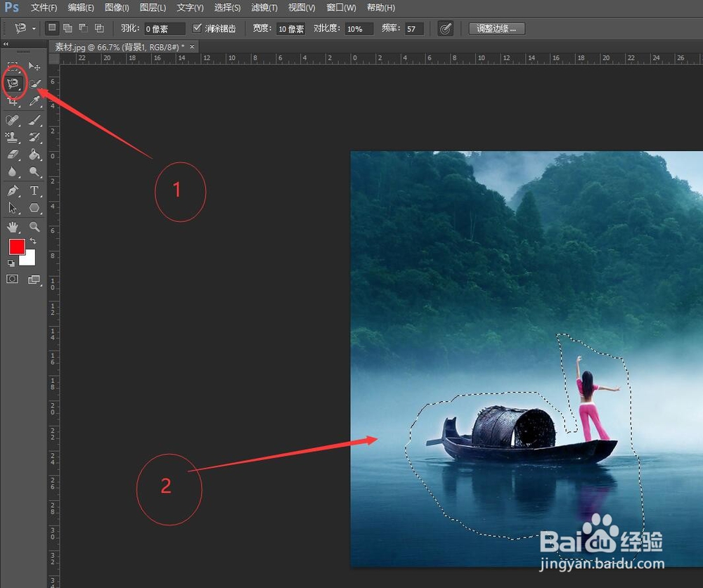Click the 频率 frequency value field
The height and width of the screenshot is (588, 703).
(x=414, y=29)
